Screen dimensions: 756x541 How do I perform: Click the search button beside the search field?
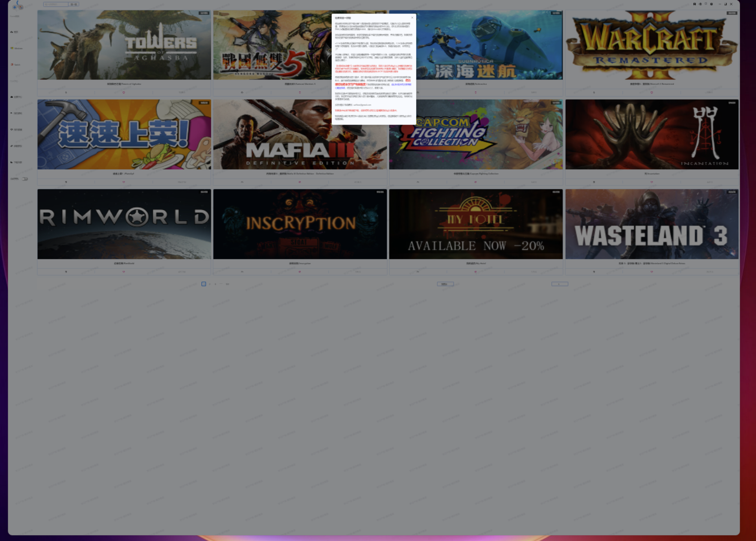[x=73, y=4]
